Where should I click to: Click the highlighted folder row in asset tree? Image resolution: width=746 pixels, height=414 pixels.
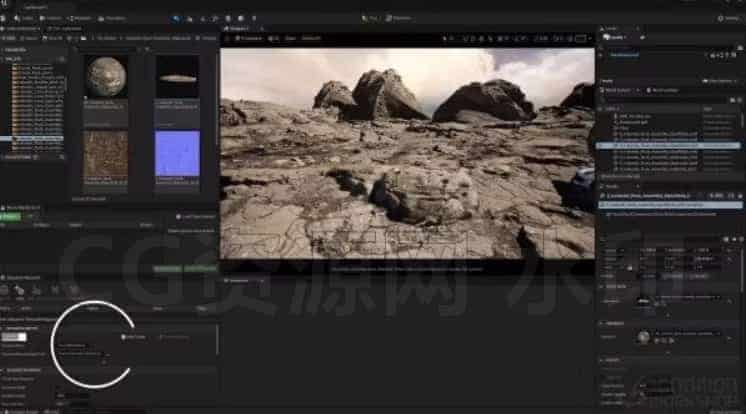32,138
